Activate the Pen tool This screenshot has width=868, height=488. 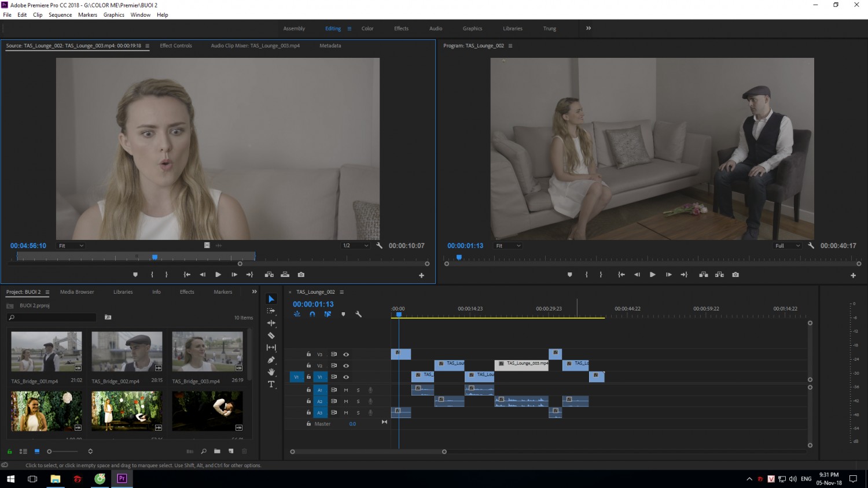click(271, 360)
